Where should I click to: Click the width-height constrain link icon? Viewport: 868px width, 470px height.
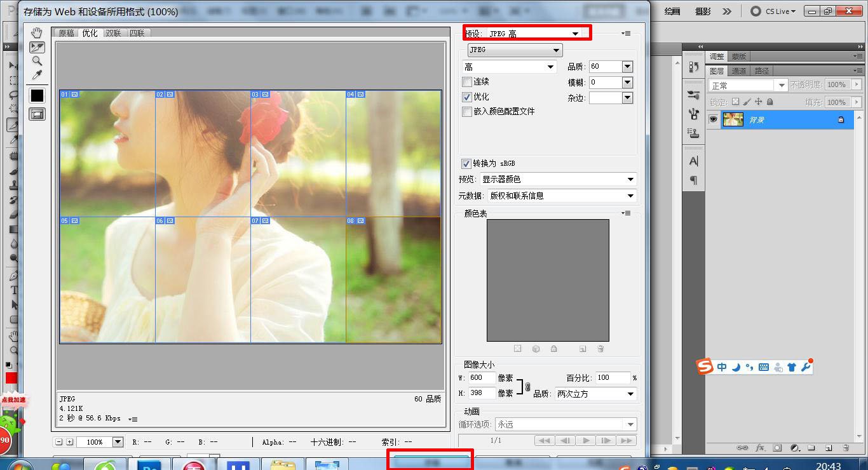point(527,386)
